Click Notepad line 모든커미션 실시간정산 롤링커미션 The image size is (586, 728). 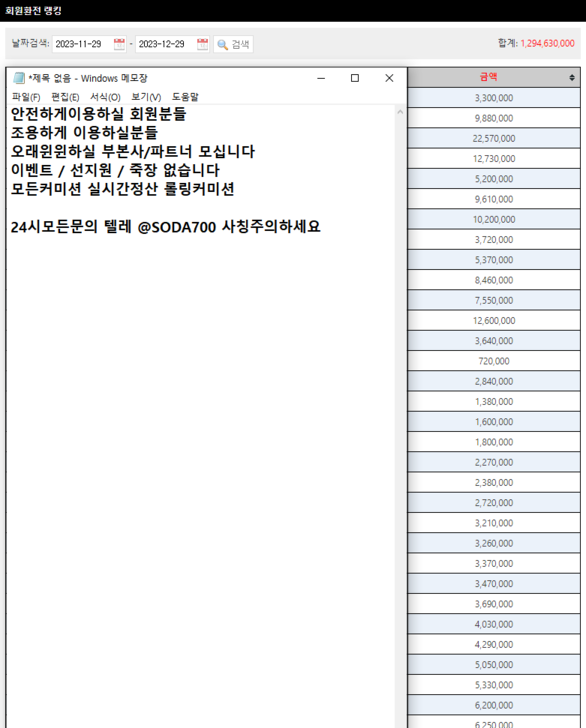click(122, 189)
